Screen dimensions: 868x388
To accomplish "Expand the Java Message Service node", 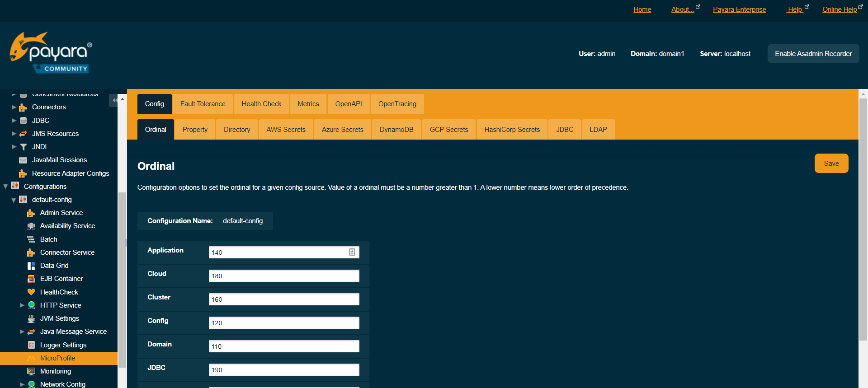I will coord(22,332).
